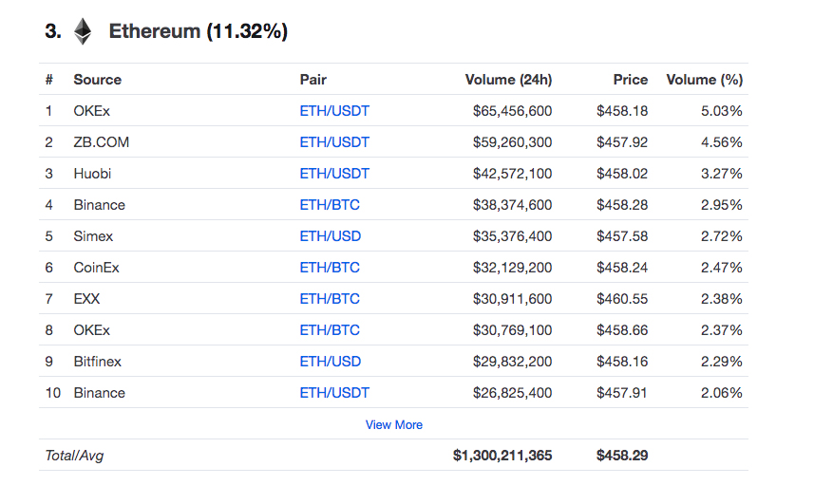Select the Huobi source name
Screen dimensions: 833x504
click(x=92, y=174)
